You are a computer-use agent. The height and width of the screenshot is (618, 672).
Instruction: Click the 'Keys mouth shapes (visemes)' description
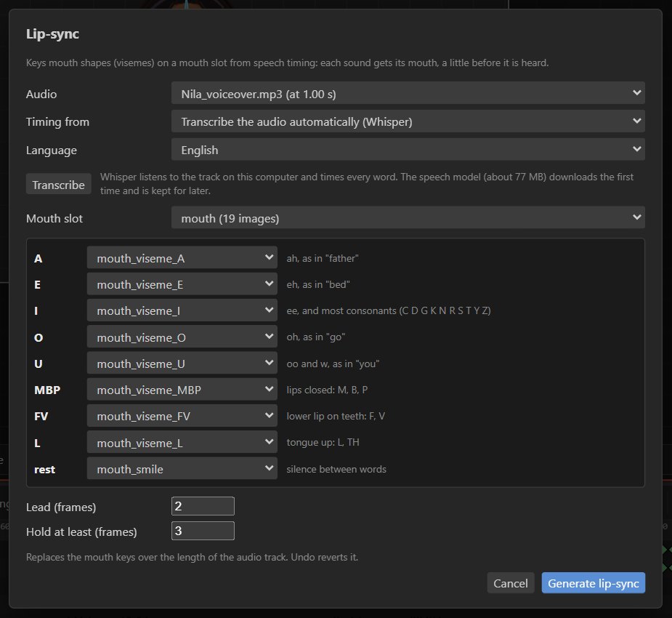point(287,63)
